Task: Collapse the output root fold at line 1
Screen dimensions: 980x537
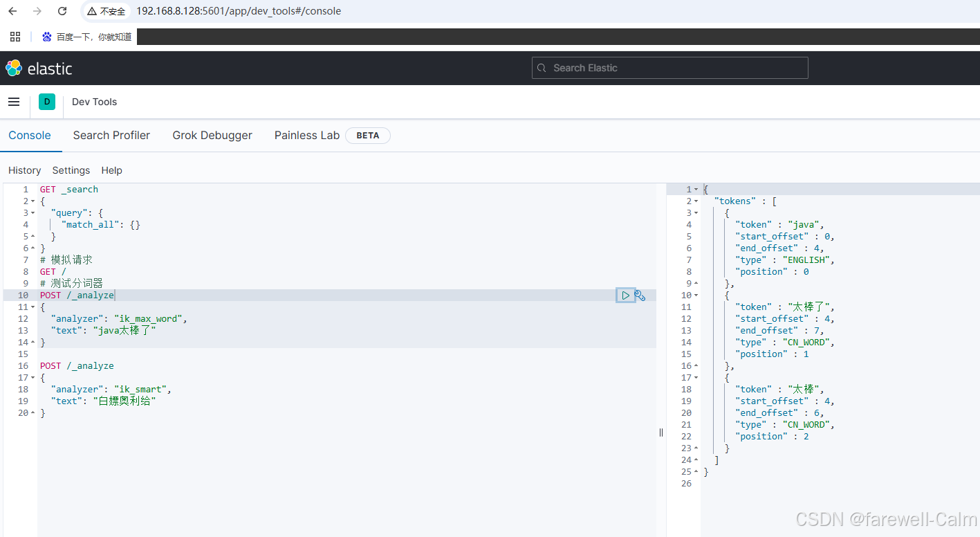Action: coord(696,190)
